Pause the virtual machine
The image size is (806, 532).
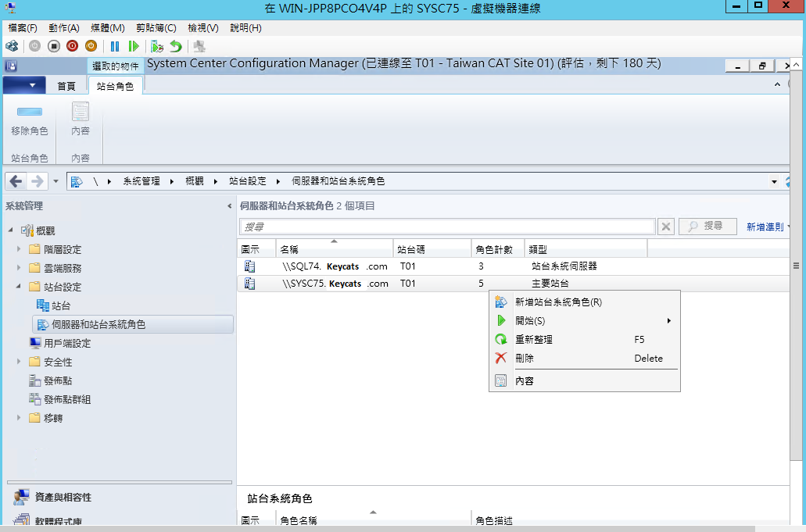click(x=115, y=46)
